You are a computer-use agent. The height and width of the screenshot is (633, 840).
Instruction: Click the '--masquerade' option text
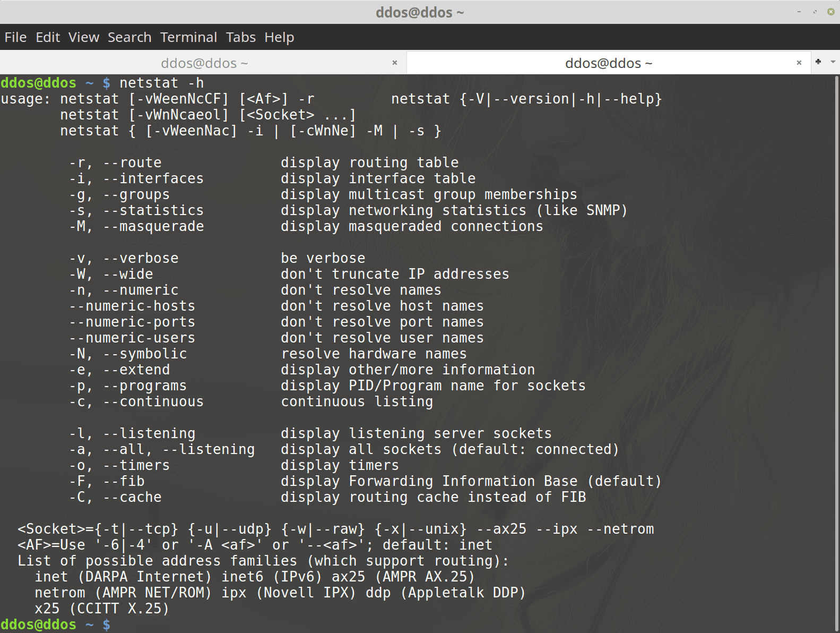pyautogui.click(x=153, y=226)
